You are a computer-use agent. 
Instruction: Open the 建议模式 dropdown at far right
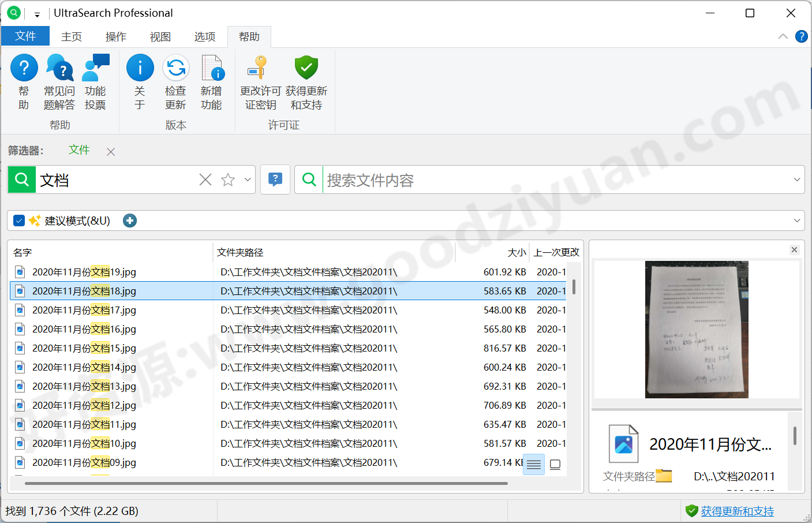(x=796, y=221)
